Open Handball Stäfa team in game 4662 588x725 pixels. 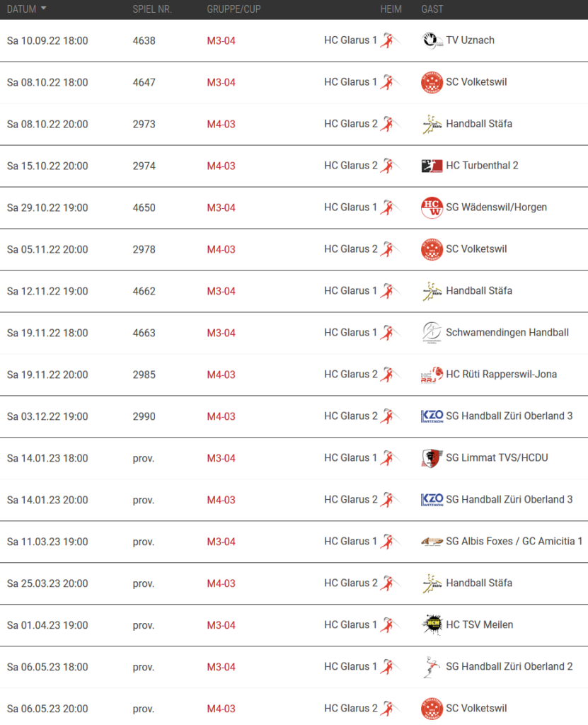tap(479, 290)
